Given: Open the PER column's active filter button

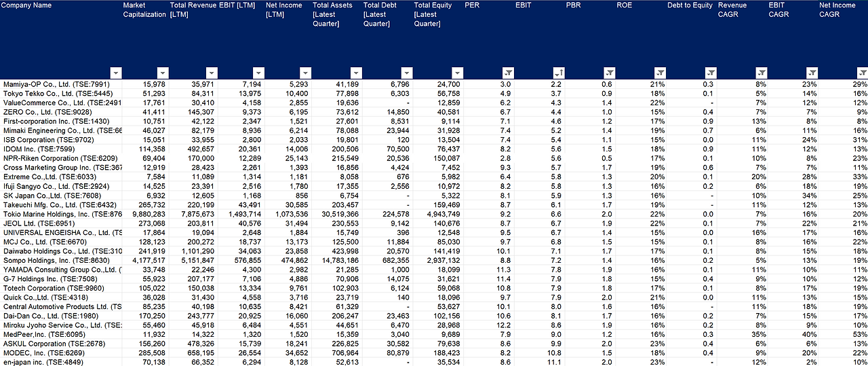Looking at the screenshot, I should 508,73.
